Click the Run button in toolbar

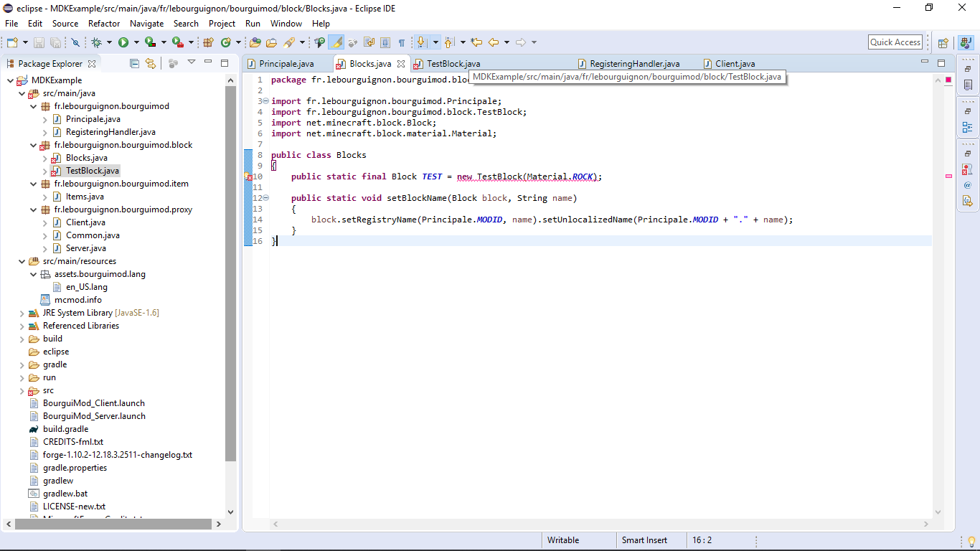point(123,42)
